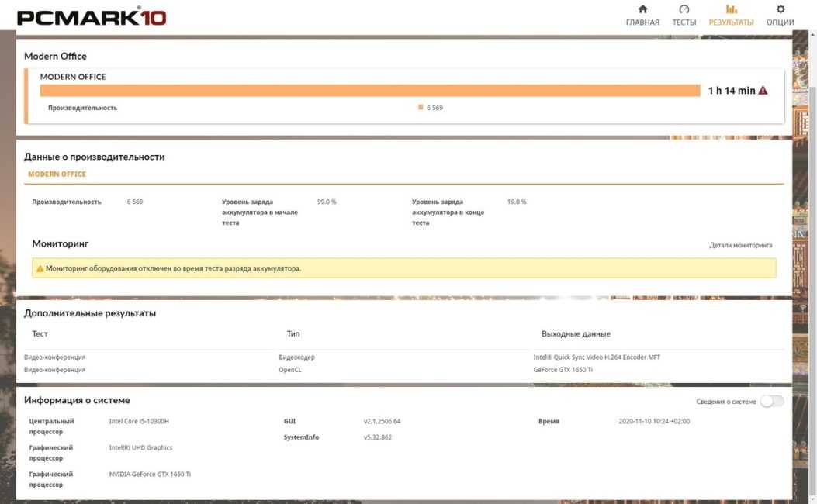Viewport: 817px width, 504px height.
Task: Click the orange Modern Office result bar
Action: [369, 91]
